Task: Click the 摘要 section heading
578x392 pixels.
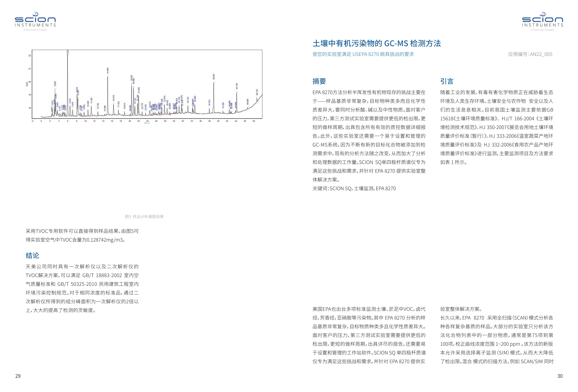Action: click(319, 81)
